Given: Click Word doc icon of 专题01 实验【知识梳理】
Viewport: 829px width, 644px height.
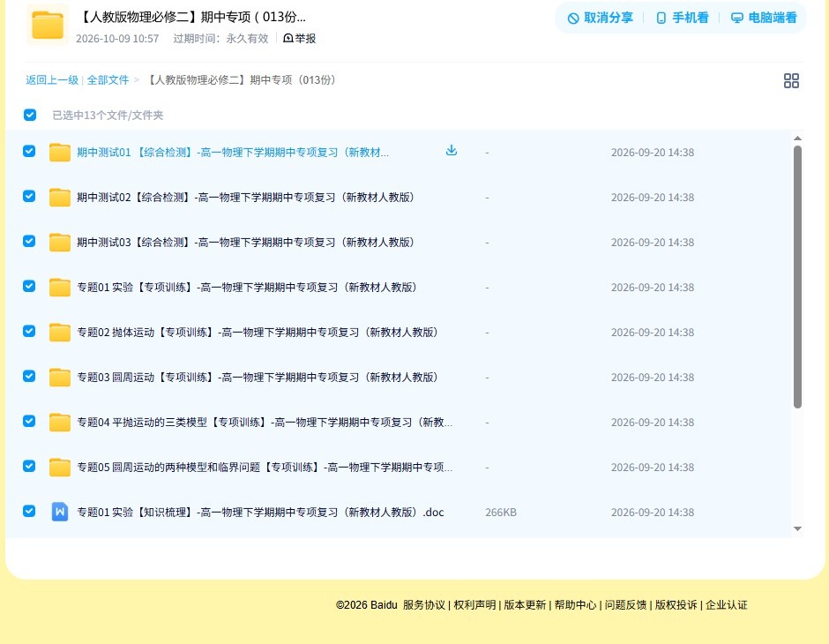Looking at the screenshot, I should [60, 512].
